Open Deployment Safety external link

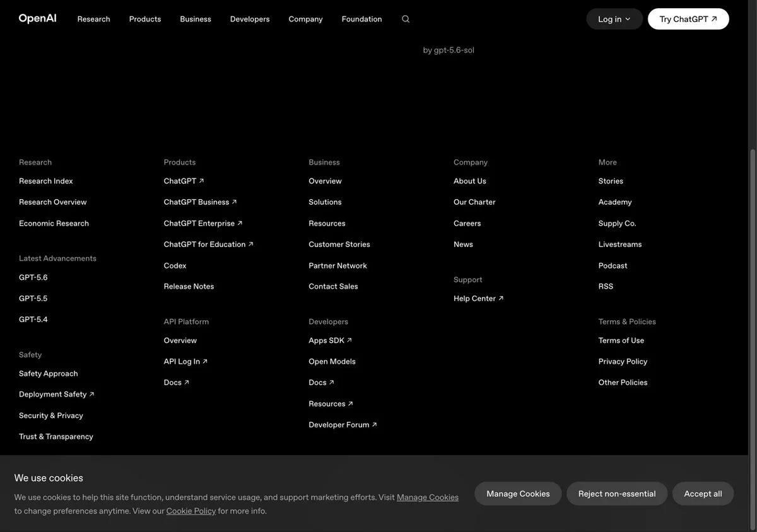pyautogui.click(x=57, y=395)
